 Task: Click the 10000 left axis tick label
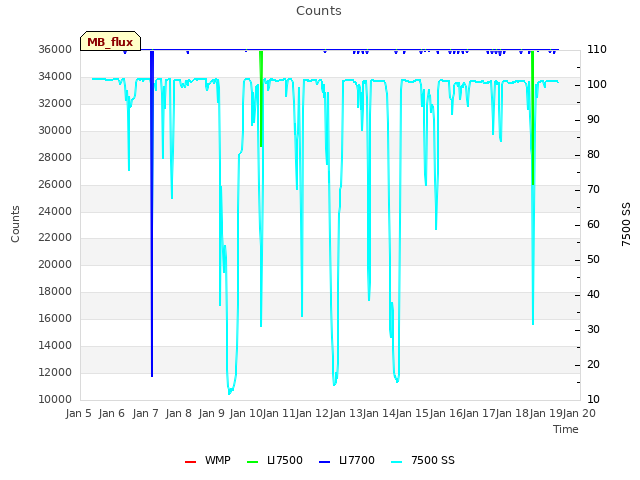point(55,399)
